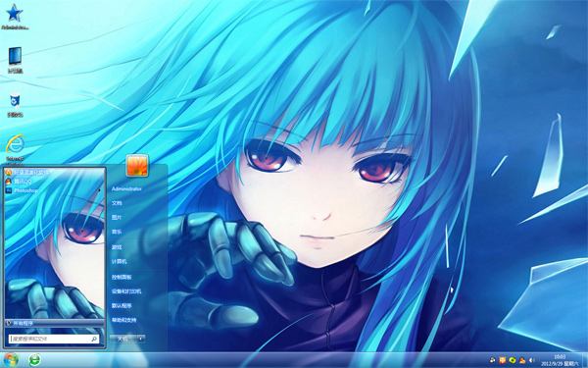
Task: Click the orange tray icon
Action: click(x=503, y=360)
